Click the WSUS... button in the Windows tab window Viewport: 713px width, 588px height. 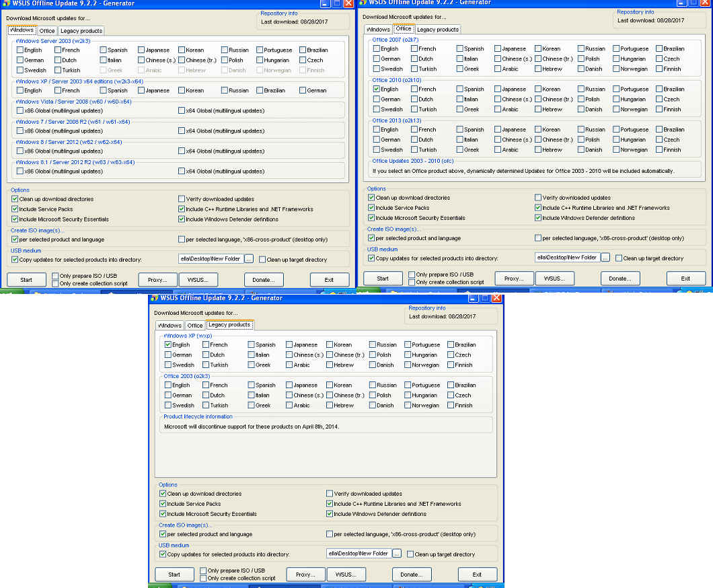pyautogui.click(x=198, y=280)
